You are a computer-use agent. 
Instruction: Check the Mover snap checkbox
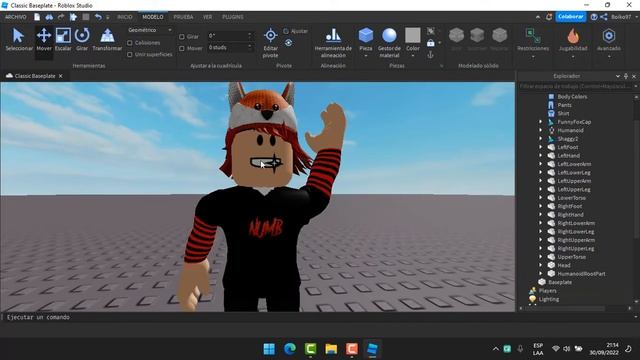click(182, 48)
